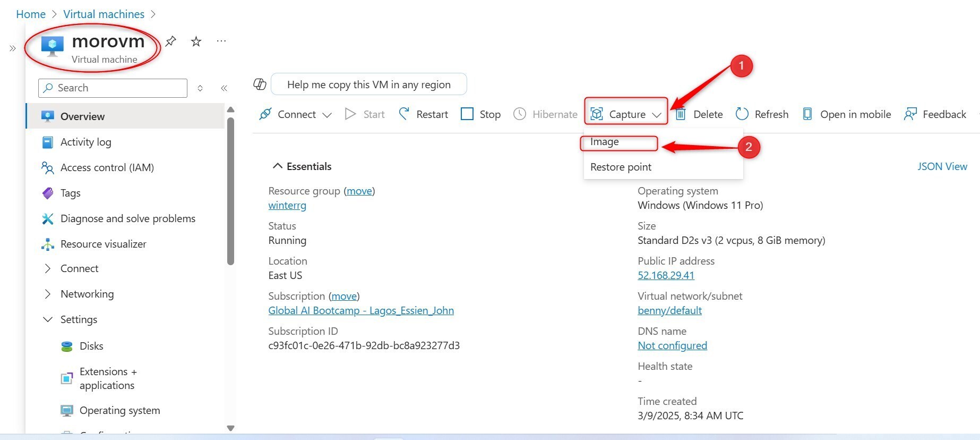The height and width of the screenshot is (440, 980).
Task: Click move link next to Resource group
Action: [x=359, y=191]
